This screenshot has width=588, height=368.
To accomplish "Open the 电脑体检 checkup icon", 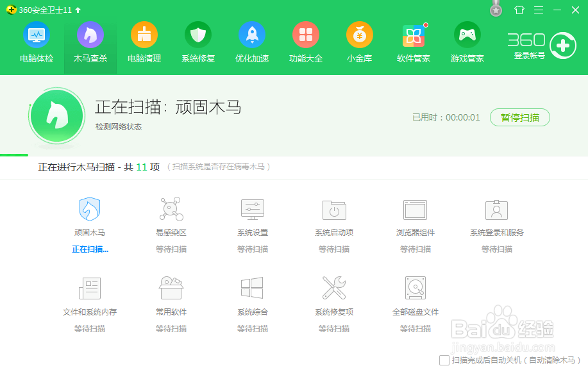I will pos(37,35).
